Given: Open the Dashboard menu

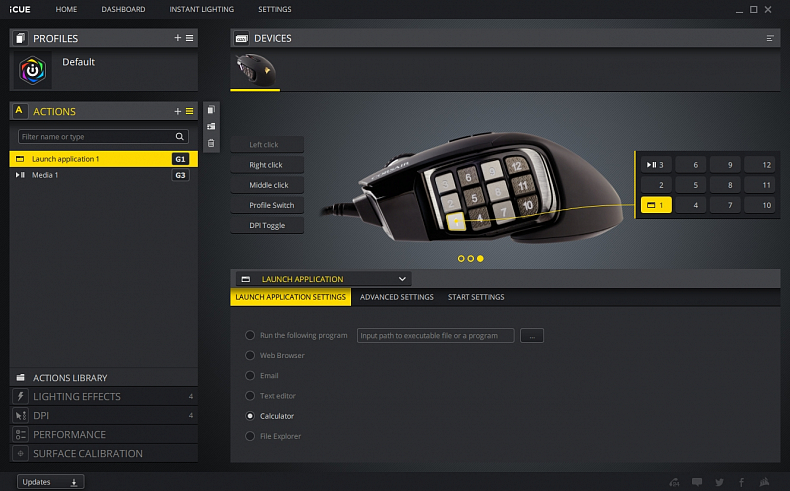Looking at the screenshot, I should coord(123,9).
